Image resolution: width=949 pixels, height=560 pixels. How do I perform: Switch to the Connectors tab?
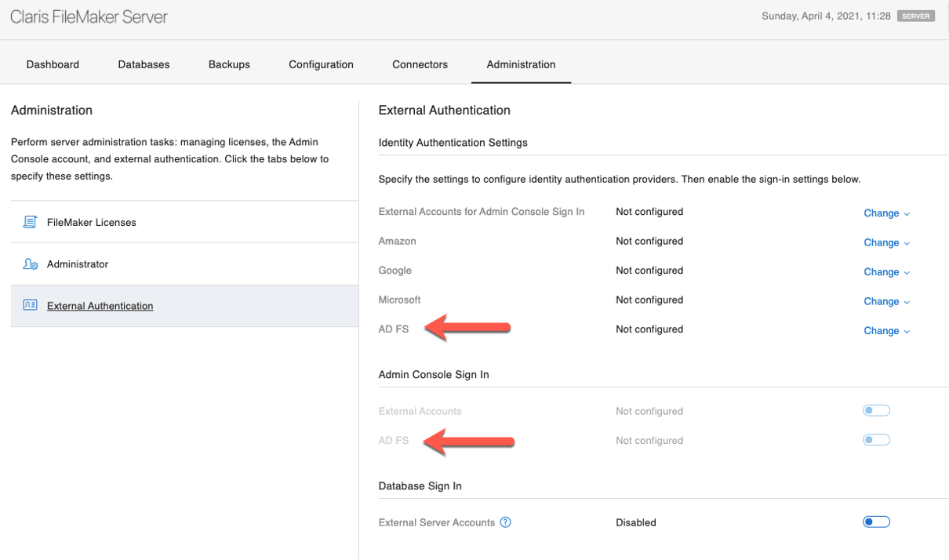tap(420, 64)
